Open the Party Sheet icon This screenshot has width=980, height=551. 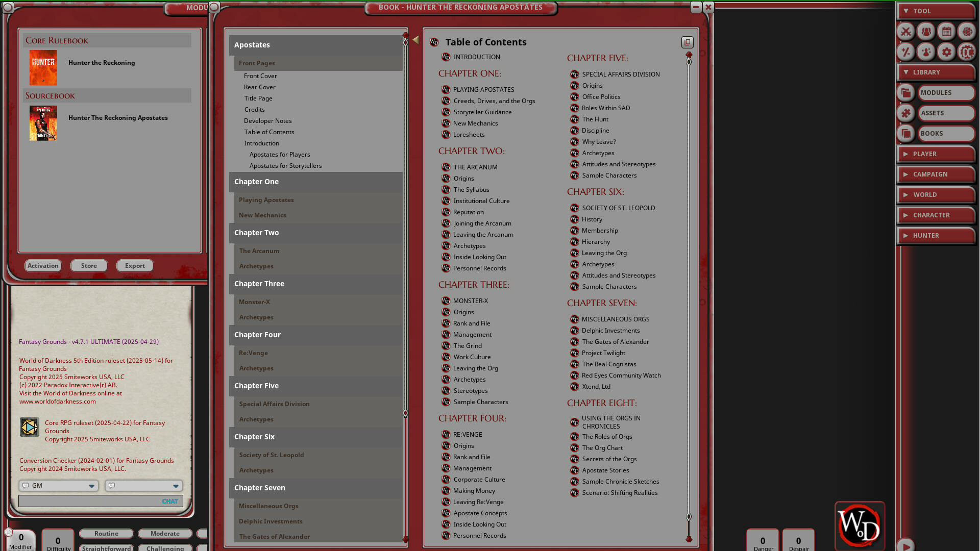(926, 31)
